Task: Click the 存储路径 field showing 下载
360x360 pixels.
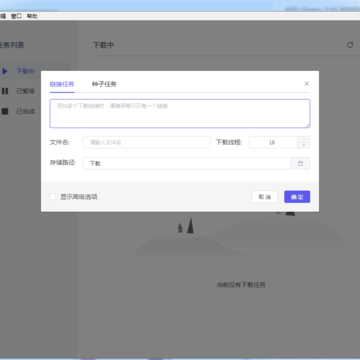Action: point(187,163)
